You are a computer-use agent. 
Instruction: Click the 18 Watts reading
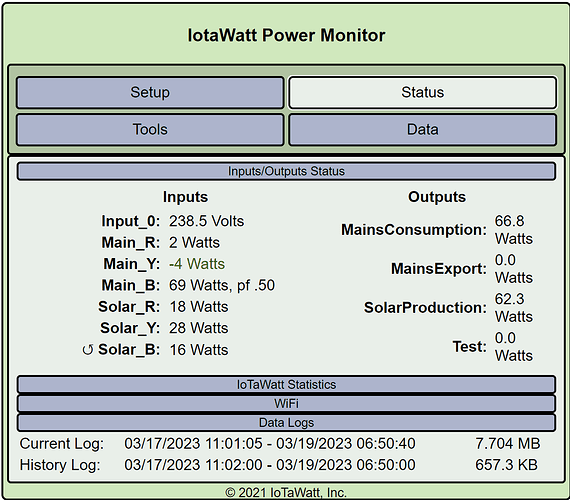pyautogui.click(x=199, y=307)
